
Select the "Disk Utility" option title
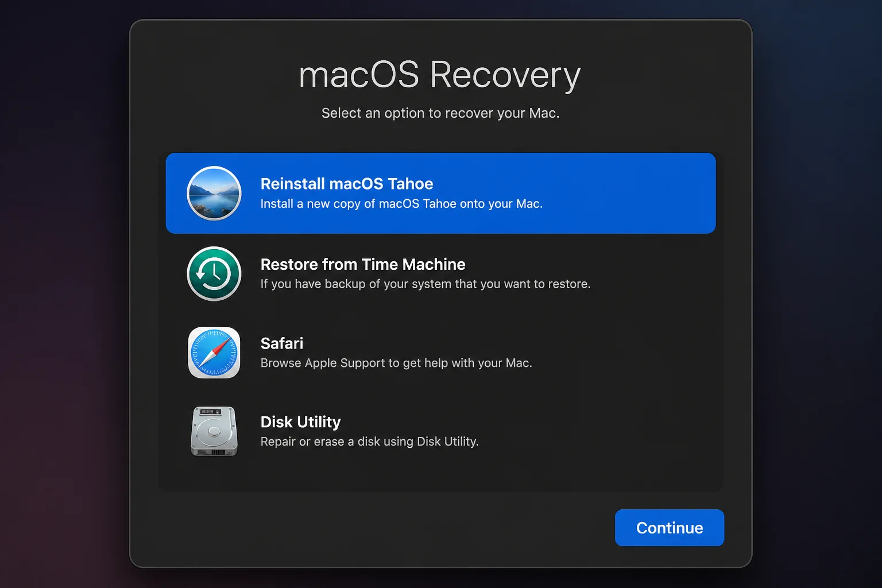coord(300,422)
